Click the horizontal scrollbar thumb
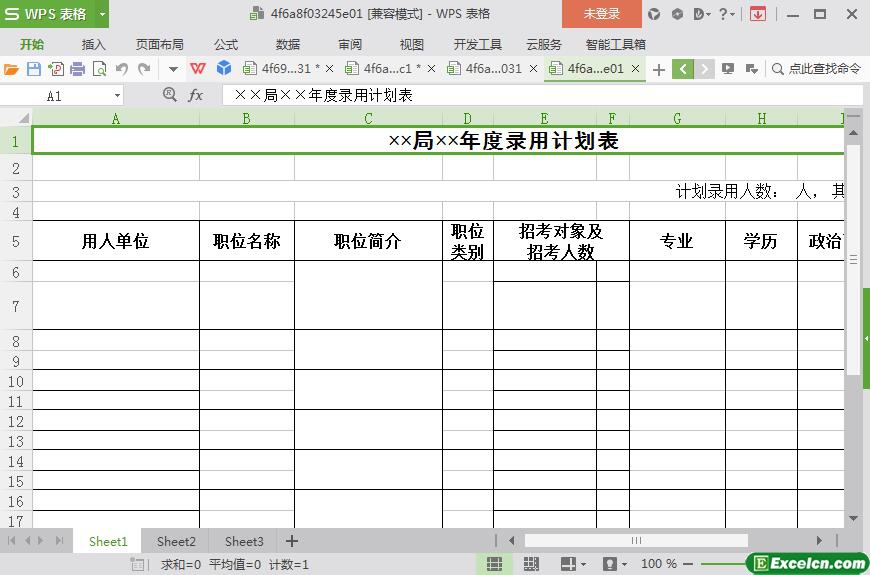The height and width of the screenshot is (575, 870). point(636,541)
